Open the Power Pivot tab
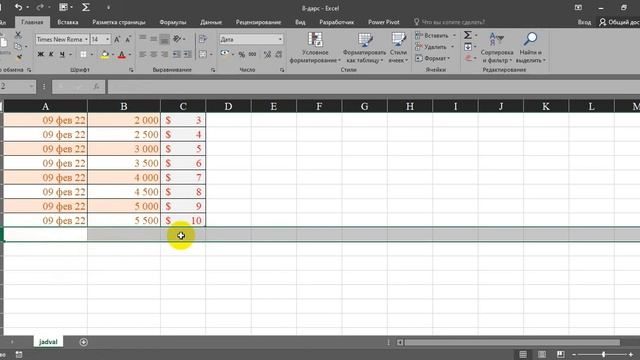 click(x=383, y=22)
